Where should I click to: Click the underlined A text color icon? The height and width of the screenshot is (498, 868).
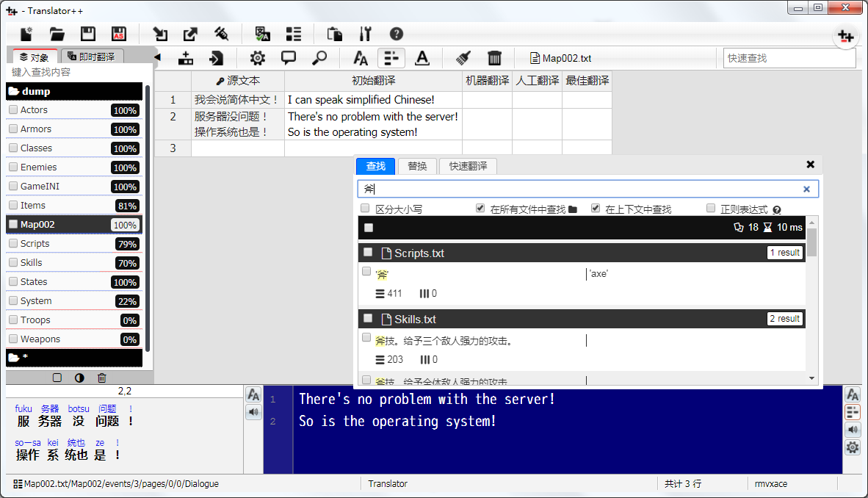pyautogui.click(x=422, y=57)
